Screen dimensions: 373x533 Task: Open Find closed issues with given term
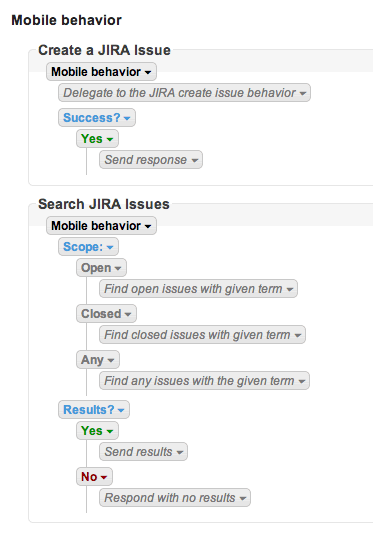pyautogui.click(x=203, y=335)
